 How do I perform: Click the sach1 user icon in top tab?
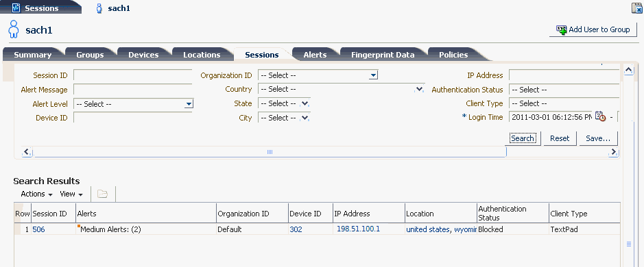coord(99,8)
